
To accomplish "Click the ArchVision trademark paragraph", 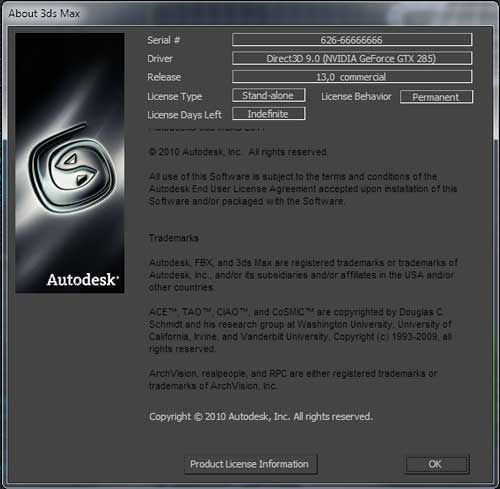I will tap(293, 380).
